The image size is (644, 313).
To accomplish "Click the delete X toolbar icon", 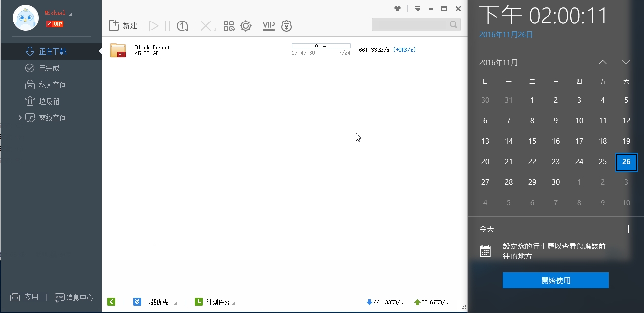I will tap(207, 26).
